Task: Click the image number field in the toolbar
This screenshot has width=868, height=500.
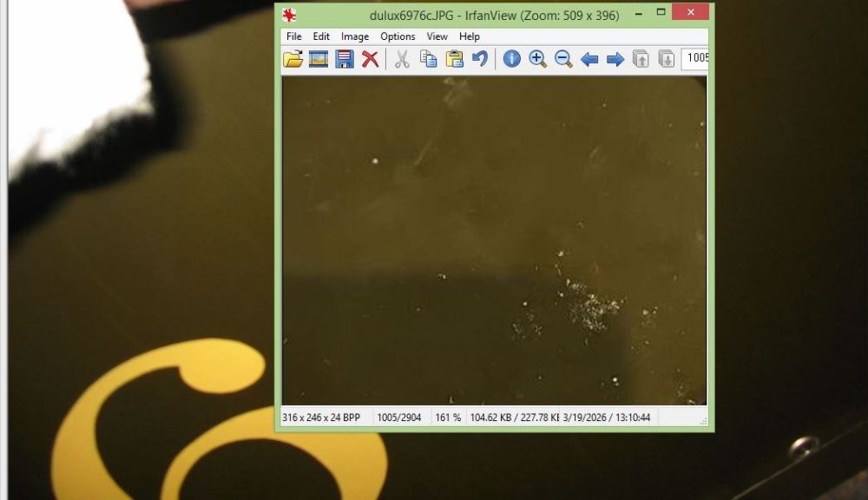Action: click(x=694, y=58)
